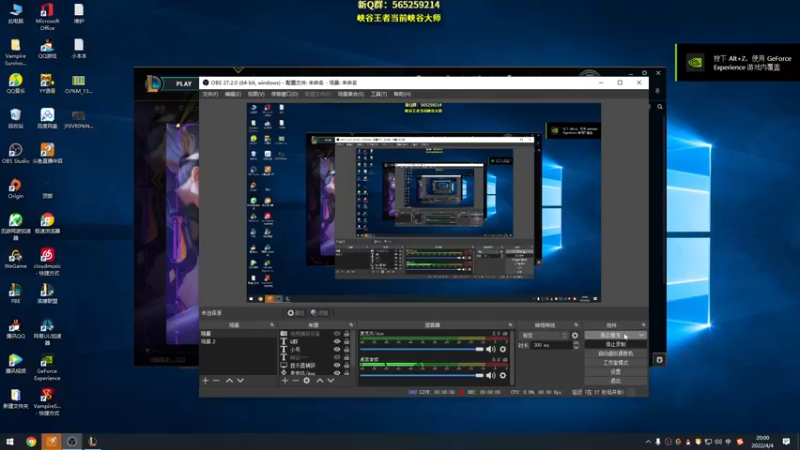Switch to OBS in the taskbar

point(72,441)
